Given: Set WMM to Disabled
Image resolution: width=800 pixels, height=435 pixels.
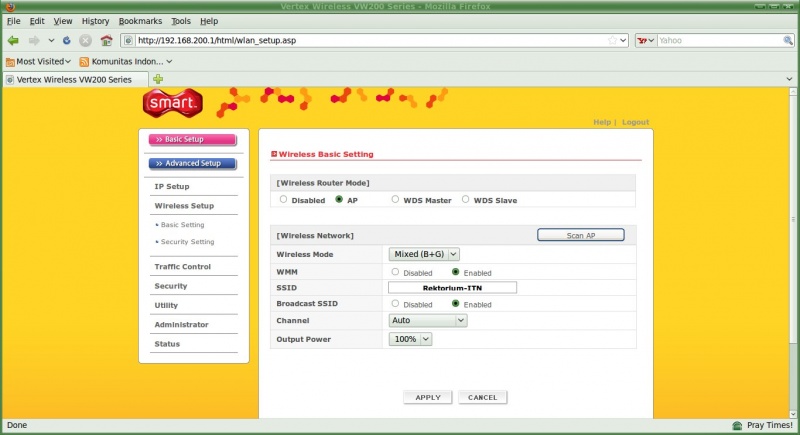Looking at the screenshot, I should (x=395, y=272).
